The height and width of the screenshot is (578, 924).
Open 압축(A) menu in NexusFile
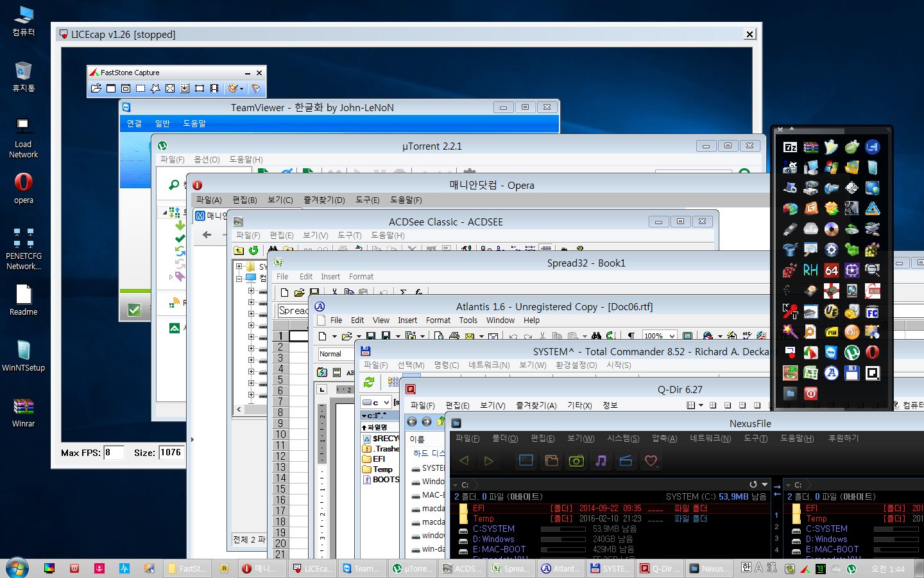[664, 438]
